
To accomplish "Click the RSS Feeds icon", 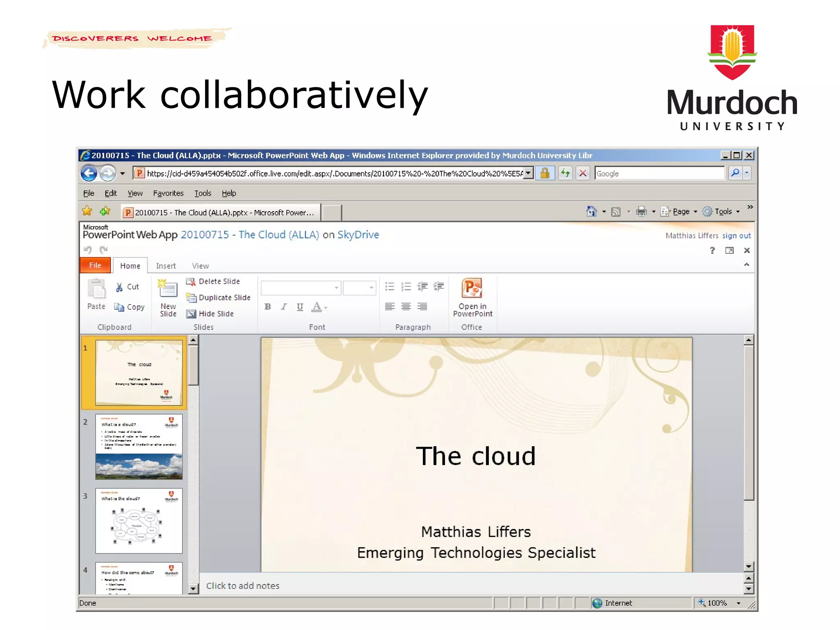I will pos(616,212).
